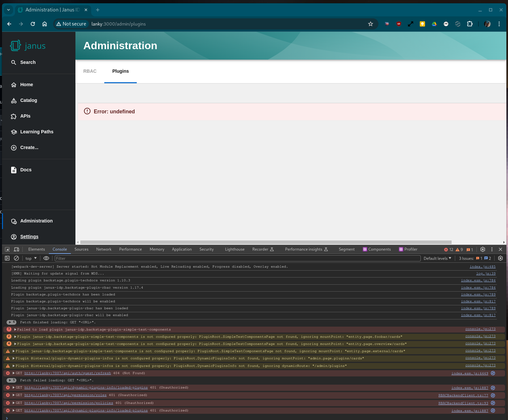Expand the Failed to load plugin error

[15, 329]
